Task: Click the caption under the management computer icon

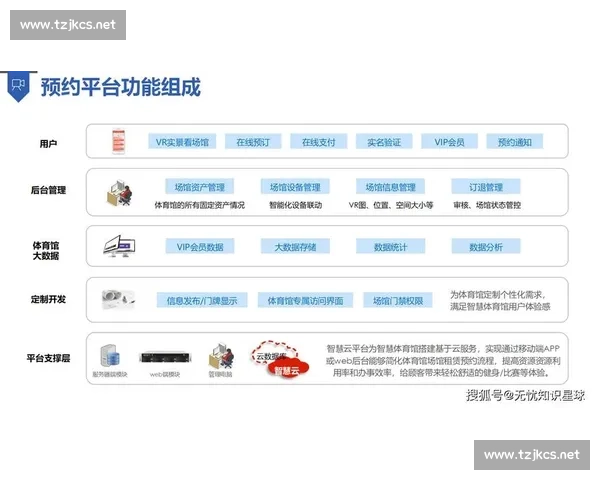Action: [x=220, y=374]
